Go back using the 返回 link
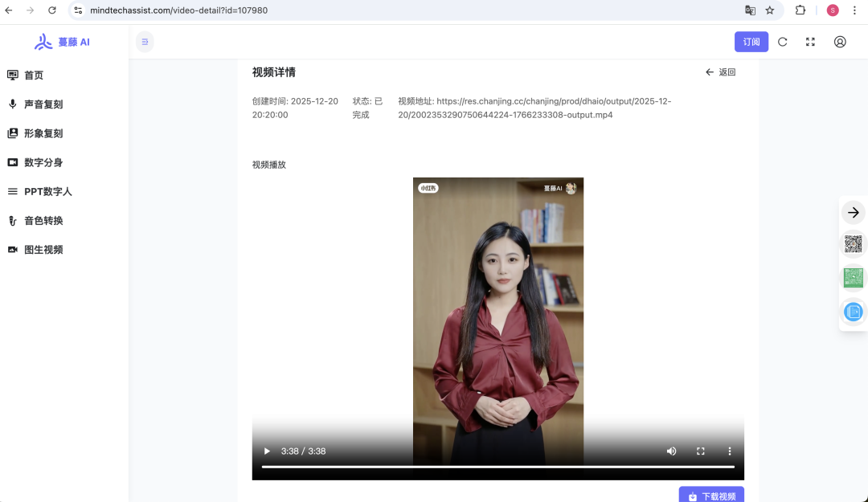 [721, 71]
